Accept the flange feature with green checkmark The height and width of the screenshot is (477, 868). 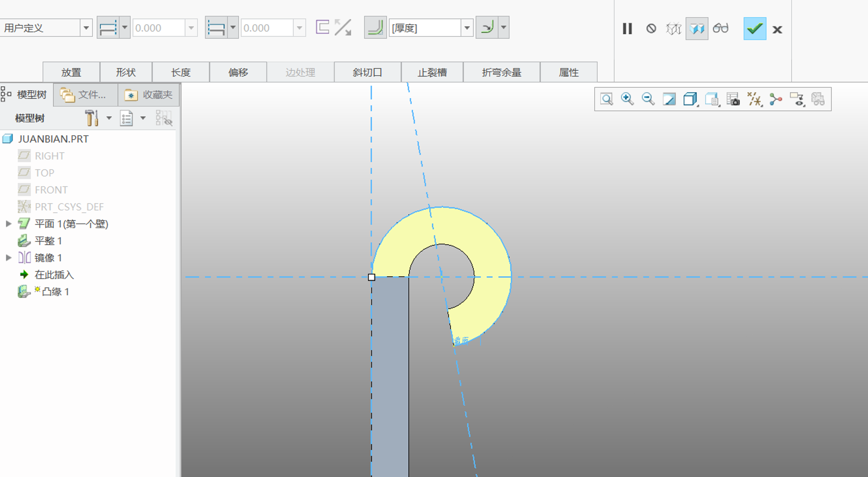(755, 29)
